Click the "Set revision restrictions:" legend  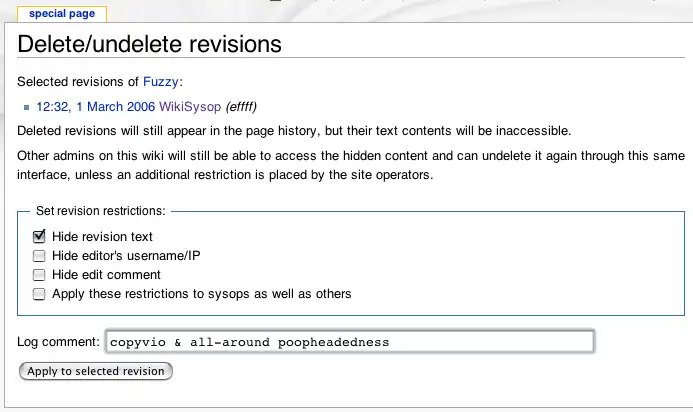click(x=101, y=212)
